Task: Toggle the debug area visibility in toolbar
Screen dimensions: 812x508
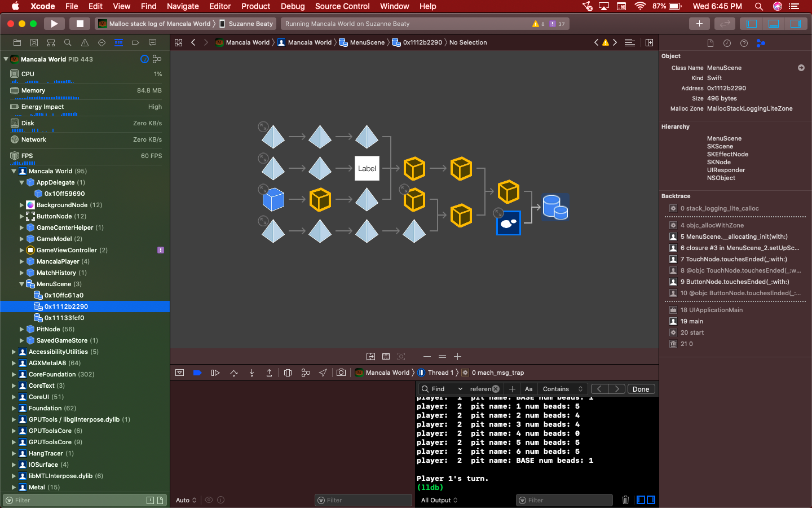Action: pyautogui.click(x=774, y=24)
